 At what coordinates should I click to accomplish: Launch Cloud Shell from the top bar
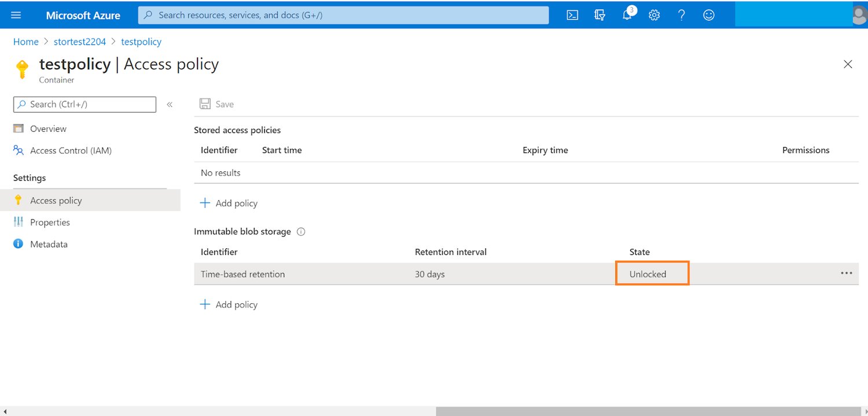572,15
